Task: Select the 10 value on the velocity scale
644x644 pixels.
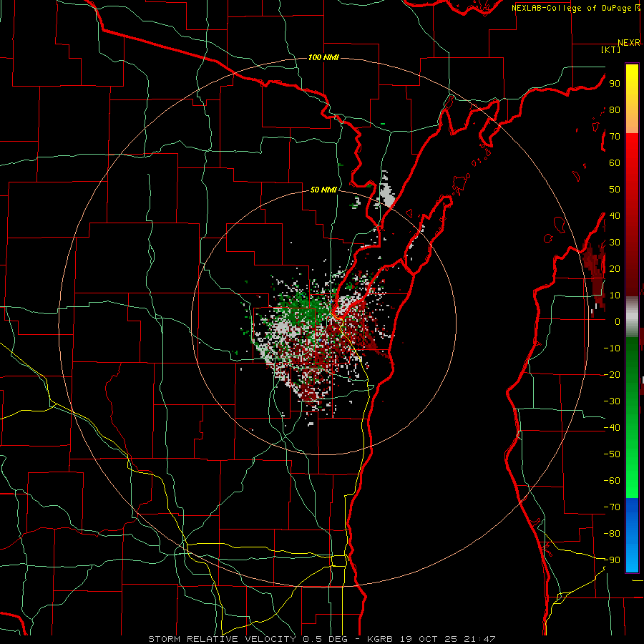Action: point(615,296)
